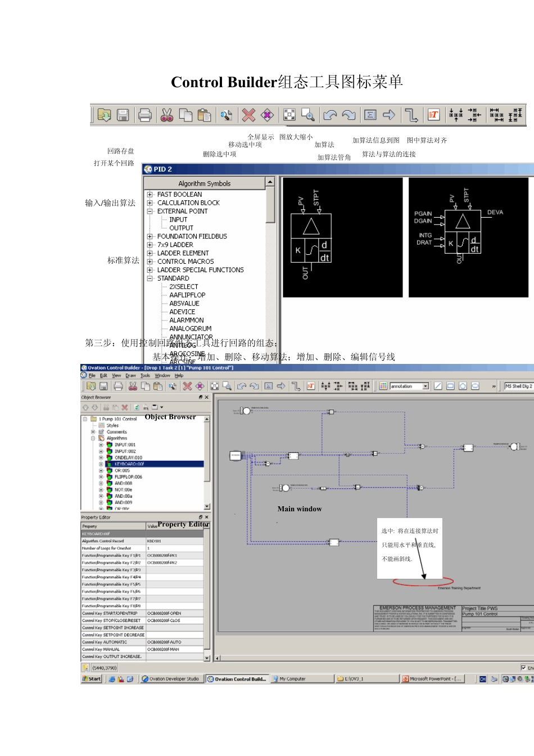Click the save-loop diskette in the large toolbar image
This screenshot has height=756, width=534.
pos(123,115)
